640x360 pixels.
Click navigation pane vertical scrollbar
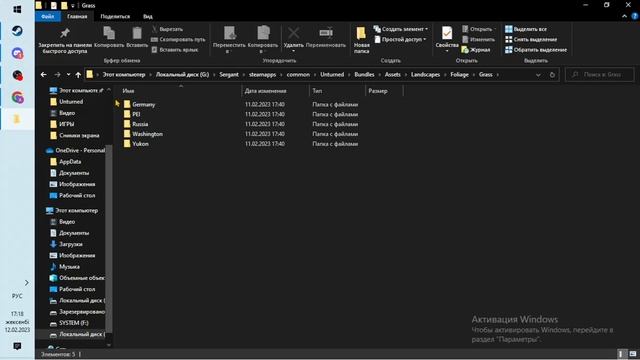click(x=109, y=239)
